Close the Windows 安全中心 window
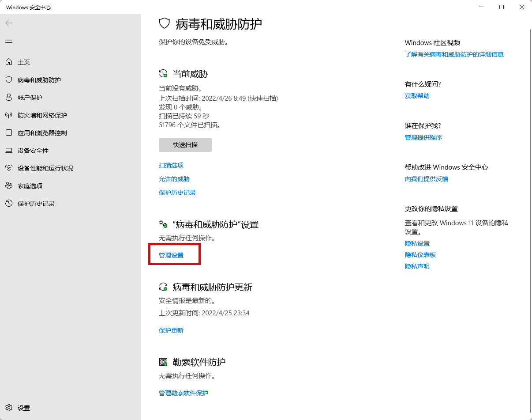This screenshot has height=420, width=532. 522,7
